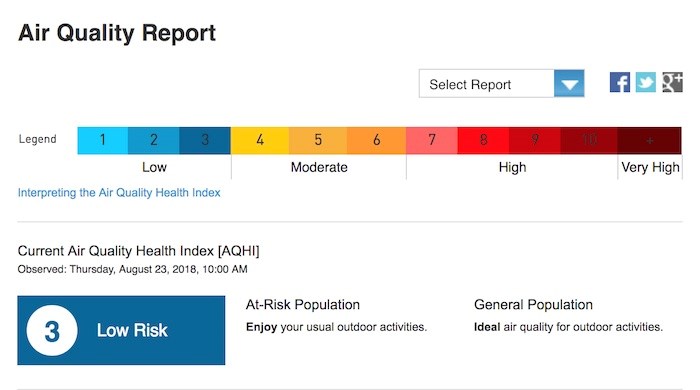
Task: Click the circled 3 AQHI value
Action: (x=52, y=331)
